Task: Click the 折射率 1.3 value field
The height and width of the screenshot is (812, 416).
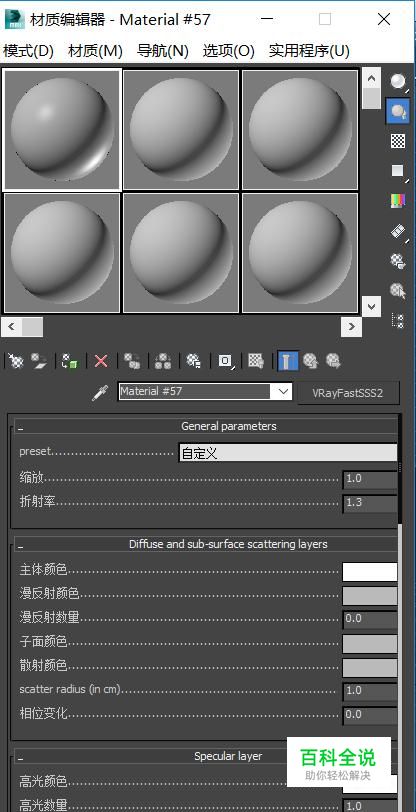Action: click(370, 503)
